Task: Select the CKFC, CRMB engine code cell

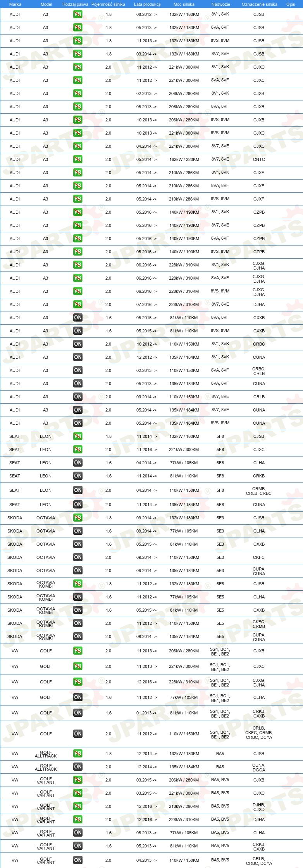Action: click(x=259, y=624)
